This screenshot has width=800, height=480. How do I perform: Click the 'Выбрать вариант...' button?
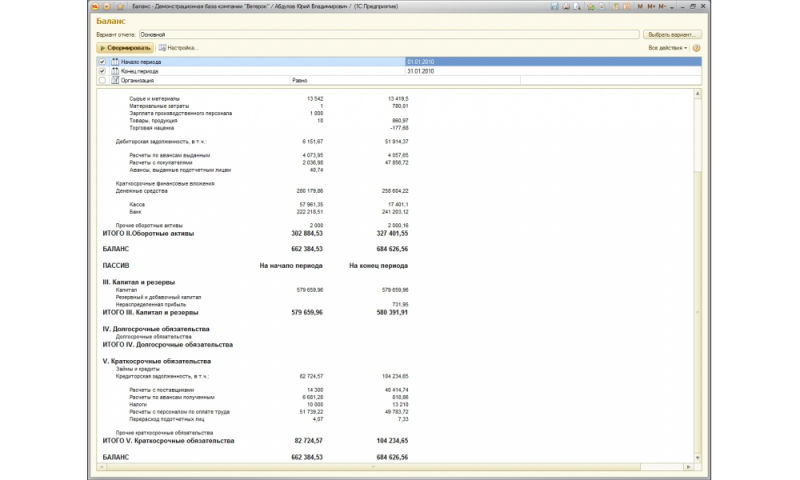pyautogui.click(x=672, y=34)
